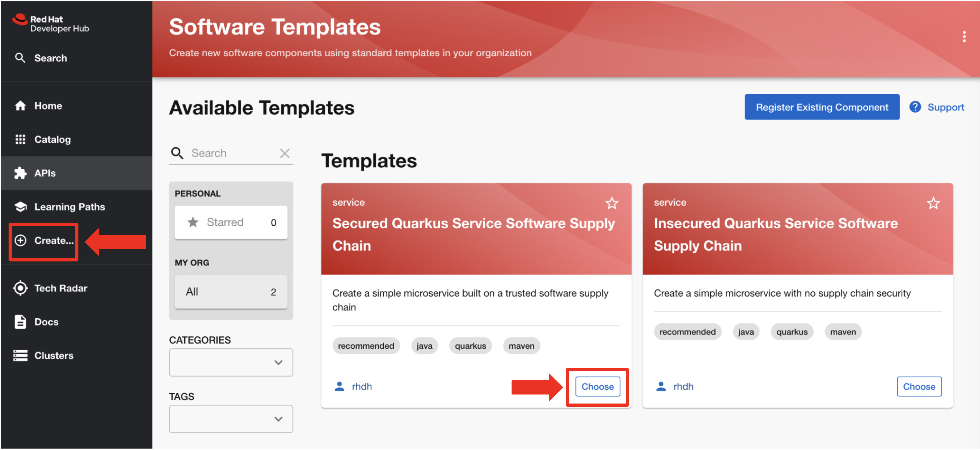Screen dimensions: 980x450
Task: Filter by Starred templates
Action: (x=231, y=222)
